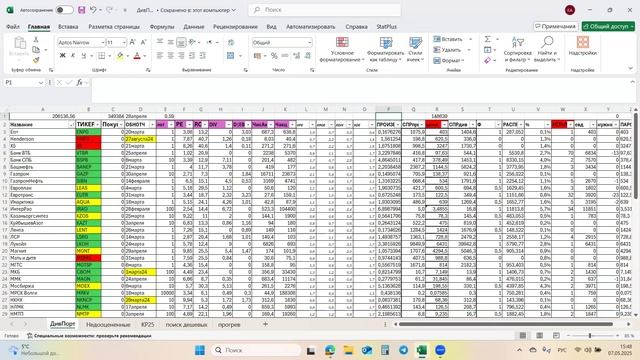
Task: Toggle the Автосохранение switch
Action: point(64,10)
